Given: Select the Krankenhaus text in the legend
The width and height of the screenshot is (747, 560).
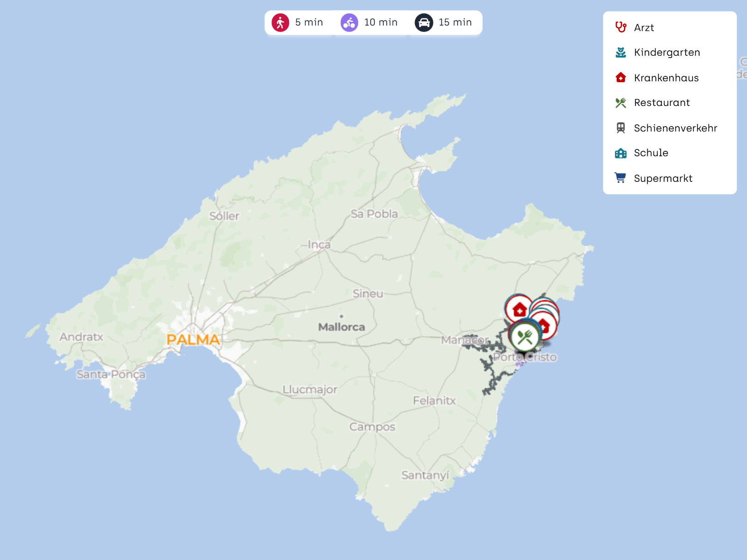Looking at the screenshot, I should pyautogui.click(x=666, y=78).
